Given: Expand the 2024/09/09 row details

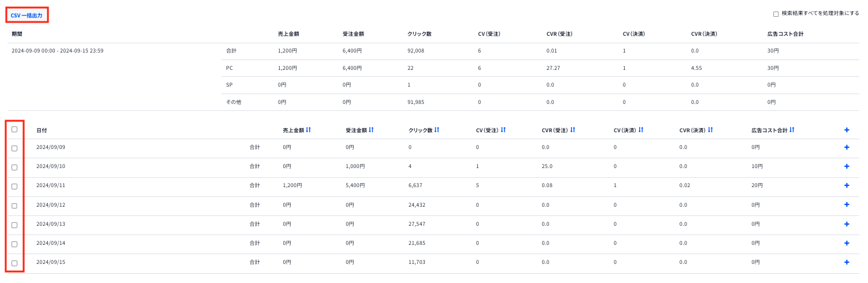Looking at the screenshot, I should click(x=847, y=147).
